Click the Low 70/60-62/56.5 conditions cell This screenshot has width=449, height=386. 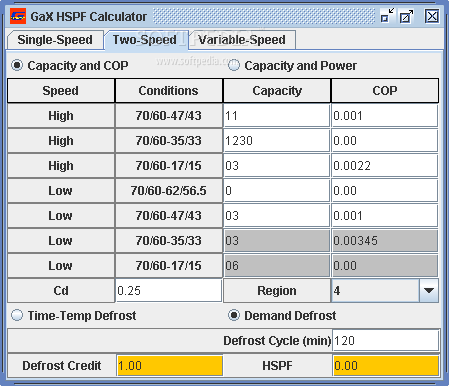pos(169,191)
